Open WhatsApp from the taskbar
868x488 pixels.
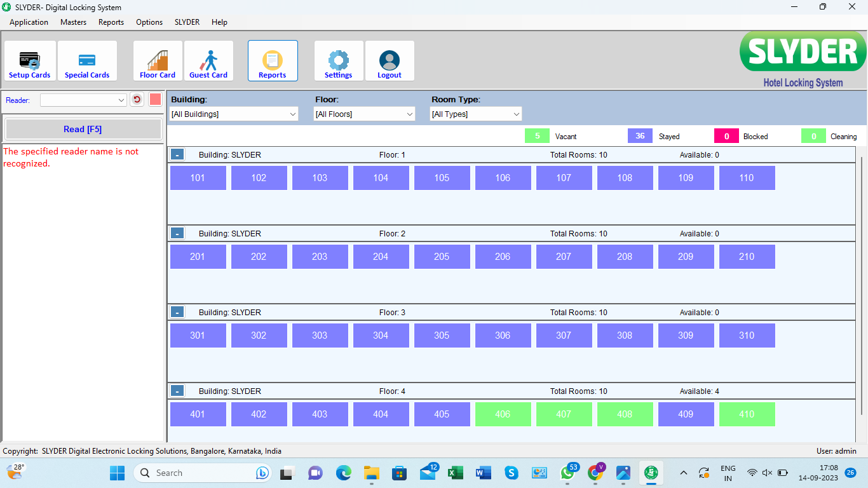[567, 473]
